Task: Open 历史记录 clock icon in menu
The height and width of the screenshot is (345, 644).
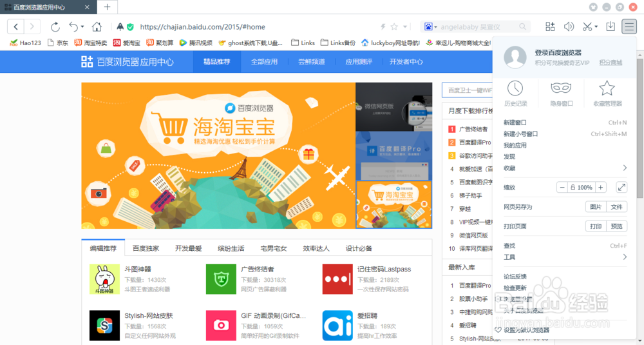Action: (x=515, y=88)
